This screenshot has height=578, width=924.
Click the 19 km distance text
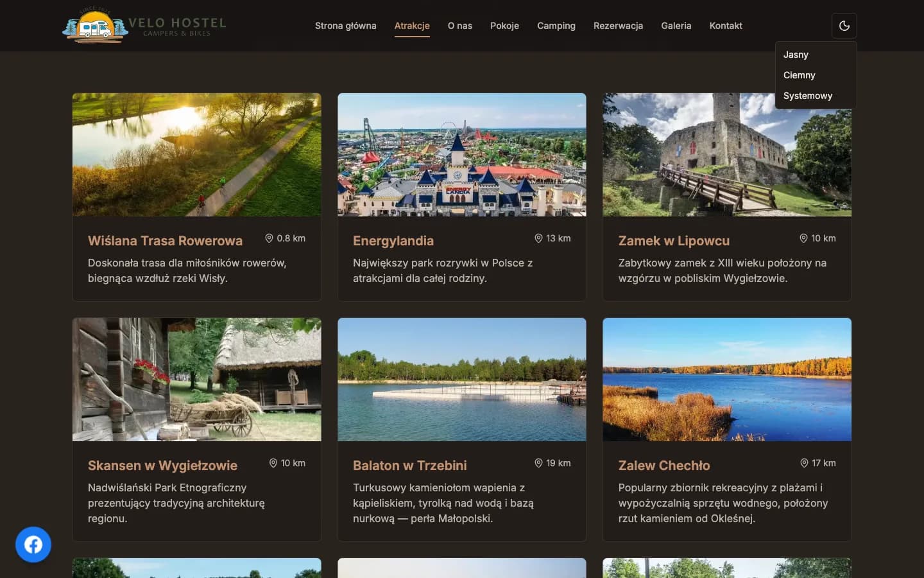(x=558, y=463)
